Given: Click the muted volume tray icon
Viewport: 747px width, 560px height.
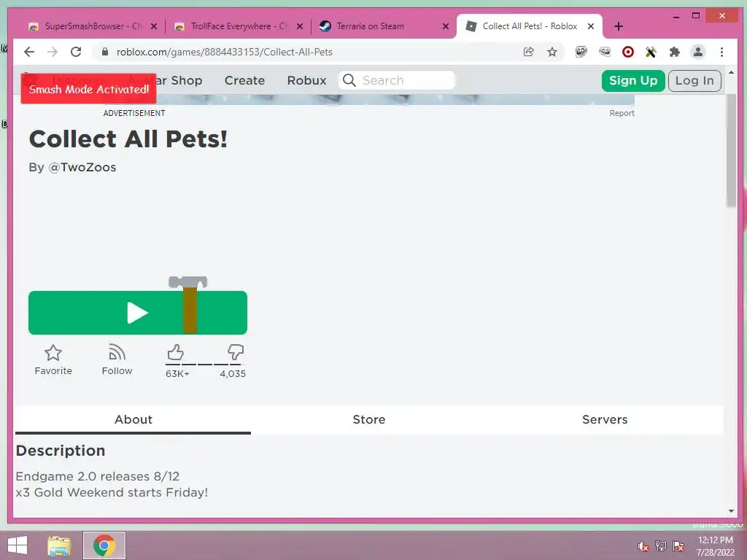Looking at the screenshot, I should (643, 546).
